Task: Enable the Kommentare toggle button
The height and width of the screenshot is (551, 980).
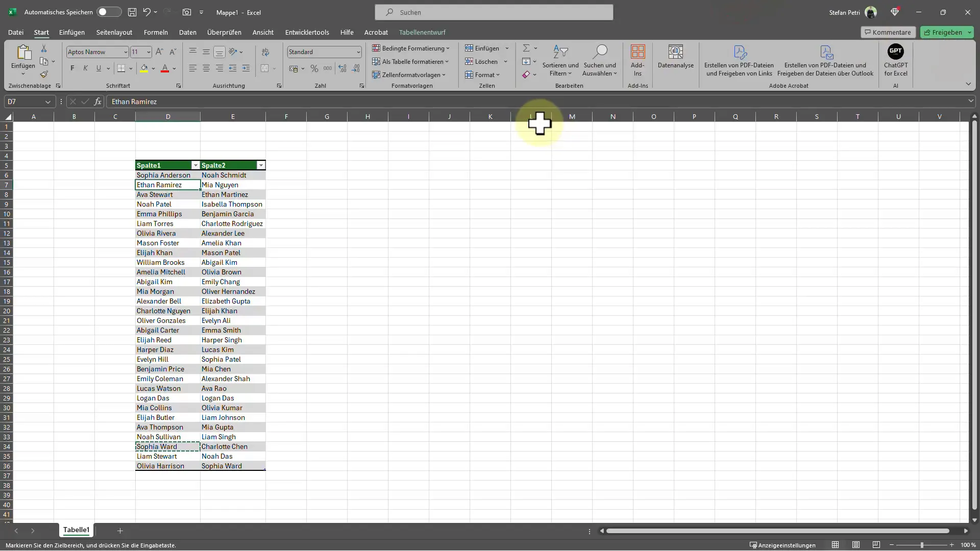Action: [x=887, y=32]
